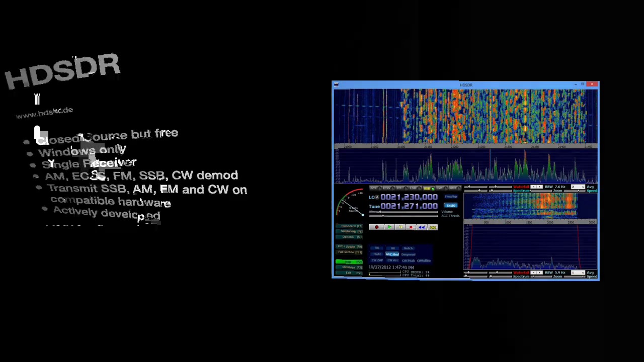Image resolution: width=644 pixels, height=362 pixels.
Task: Toggle CW Full BW option
Action: pos(424,260)
